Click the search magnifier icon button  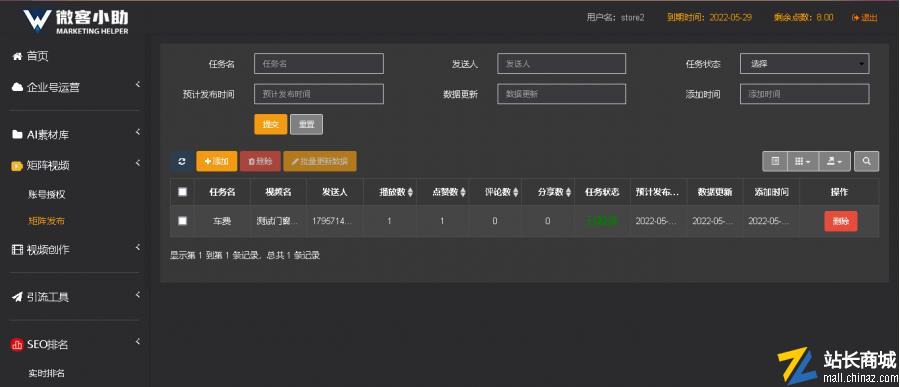point(866,162)
